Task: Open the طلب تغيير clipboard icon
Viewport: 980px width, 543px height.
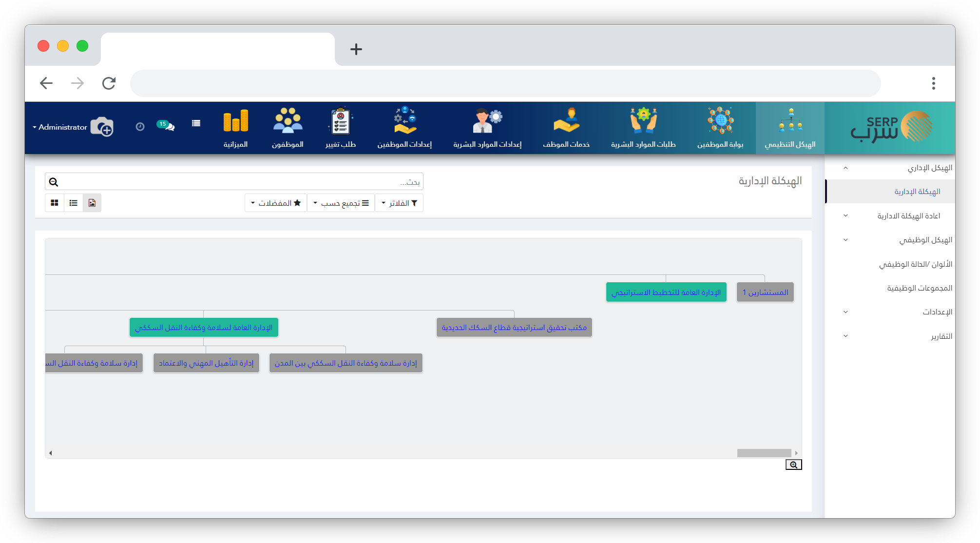Action: click(340, 121)
